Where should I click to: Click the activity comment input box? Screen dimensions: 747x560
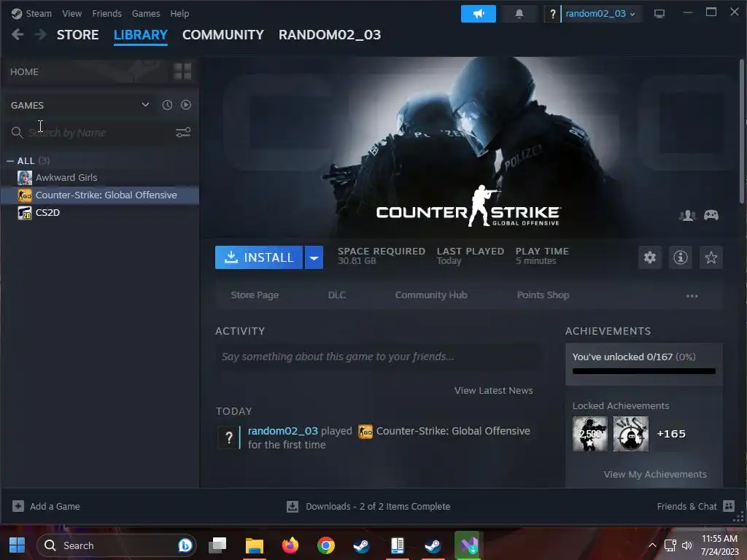click(x=379, y=357)
